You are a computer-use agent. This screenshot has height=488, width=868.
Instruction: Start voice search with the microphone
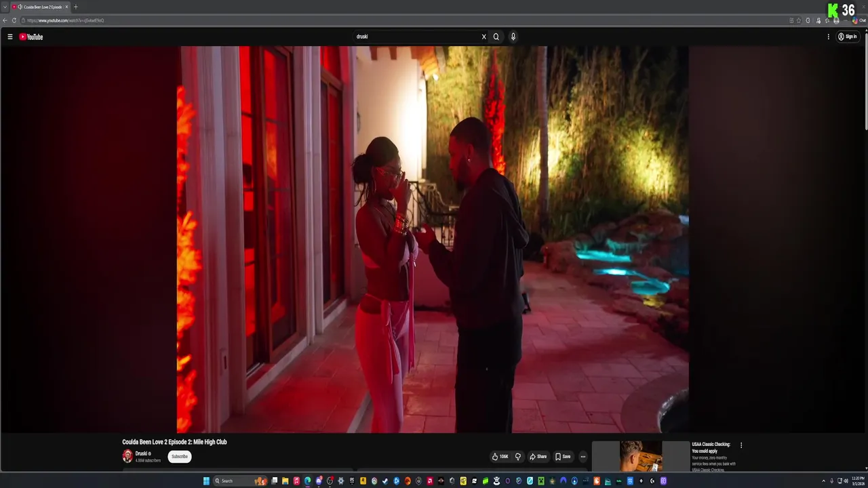[x=513, y=37]
